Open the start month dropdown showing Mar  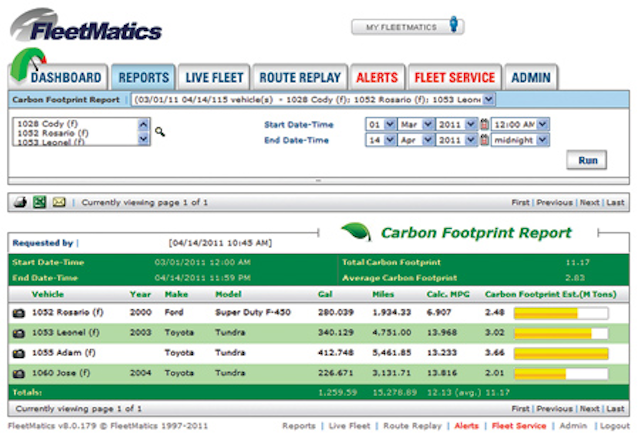click(415, 124)
